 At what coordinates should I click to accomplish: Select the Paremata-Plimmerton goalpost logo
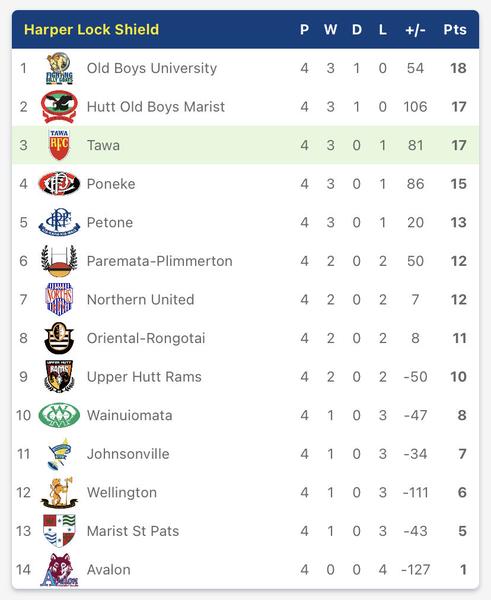[59, 261]
